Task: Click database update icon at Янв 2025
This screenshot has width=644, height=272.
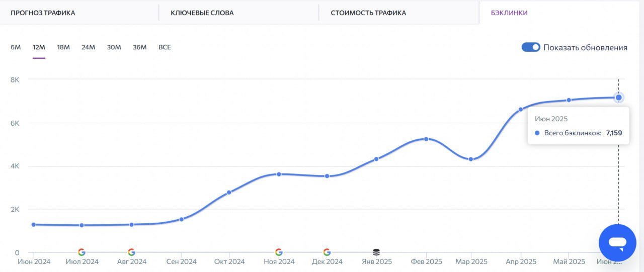Action: coord(376,252)
